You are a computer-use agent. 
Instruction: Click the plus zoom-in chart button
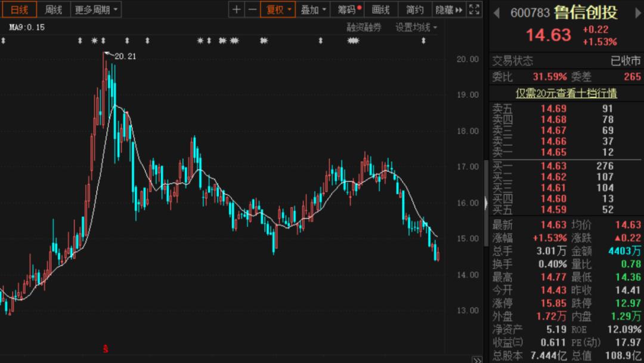237,10
